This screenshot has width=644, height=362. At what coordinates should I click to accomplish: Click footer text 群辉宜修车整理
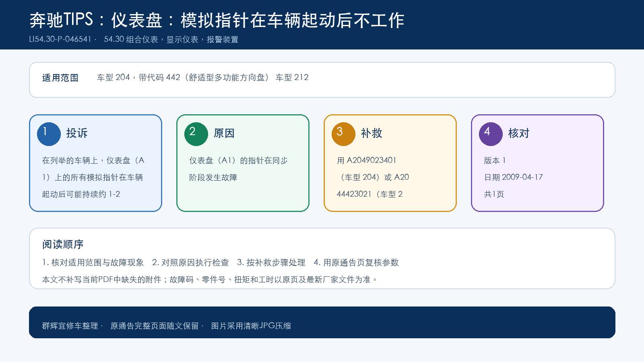(x=70, y=326)
